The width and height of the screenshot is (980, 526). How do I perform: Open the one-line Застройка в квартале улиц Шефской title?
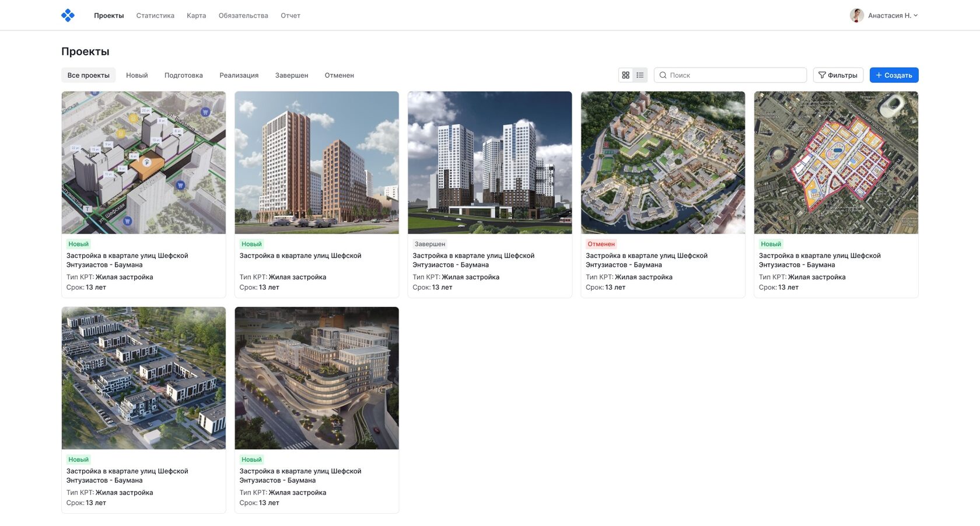click(x=300, y=256)
